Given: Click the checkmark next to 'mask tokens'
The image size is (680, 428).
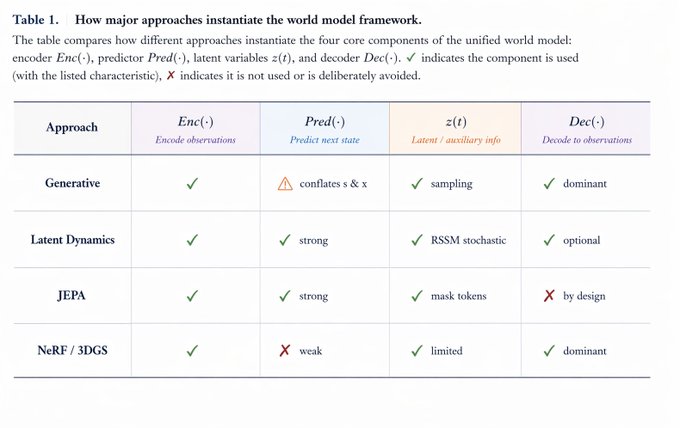Looking at the screenshot, I should point(417,296).
